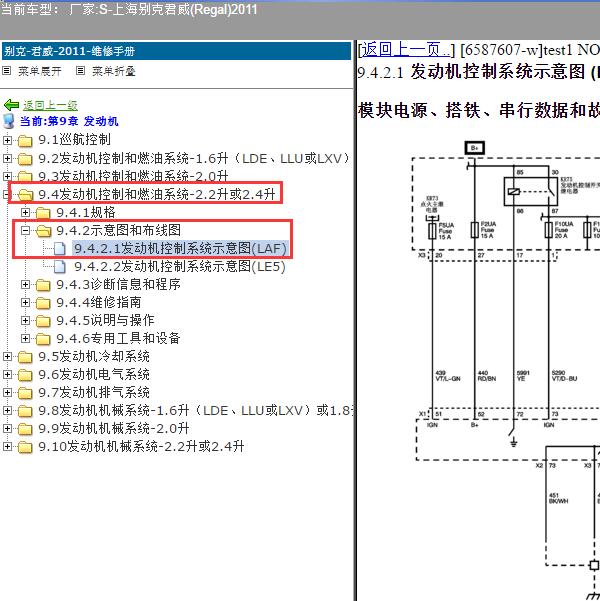Image resolution: width=600 pixels, height=601 pixels.
Task: Select 9.4.2示意图和布线图 tree label
Action: (118, 230)
